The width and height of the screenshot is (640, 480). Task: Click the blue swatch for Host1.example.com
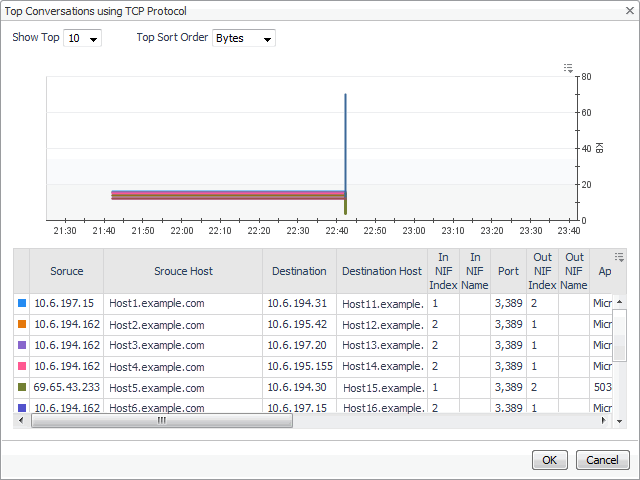pos(22,303)
